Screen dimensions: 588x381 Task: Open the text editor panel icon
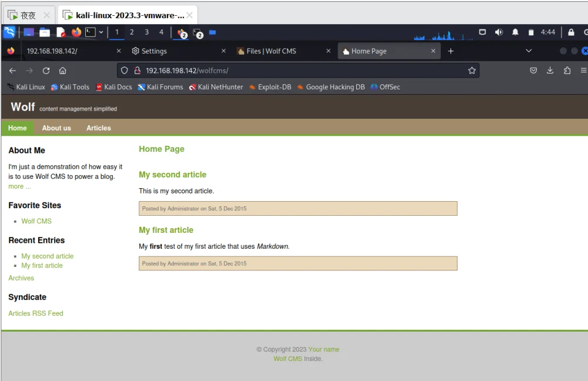(61, 32)
